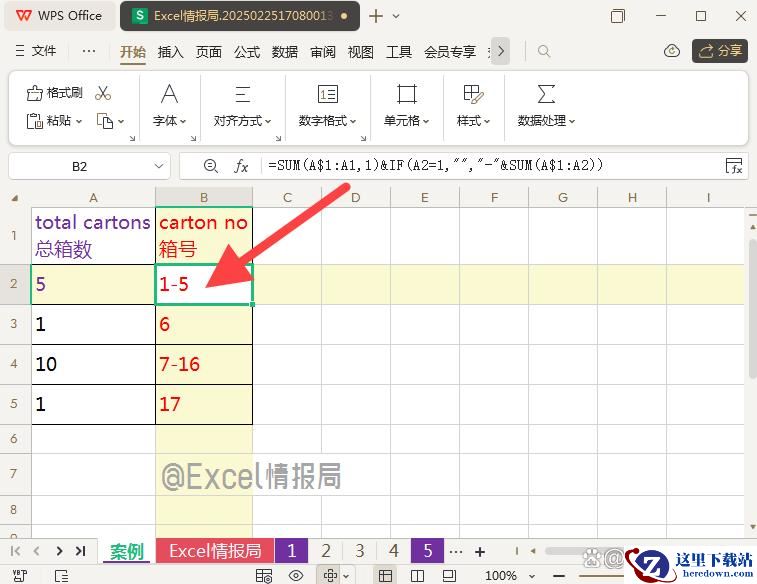This screenshot has height=584, width=757.
Task: Expand the Name Box dropdown arrow
Action: point(158,166)
